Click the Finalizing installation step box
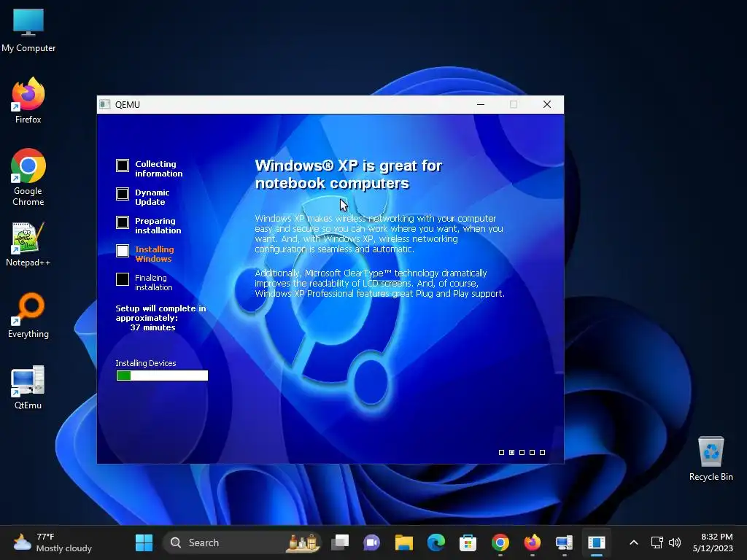The width and height of the screenshot is (747, 560). pos(123,279)
